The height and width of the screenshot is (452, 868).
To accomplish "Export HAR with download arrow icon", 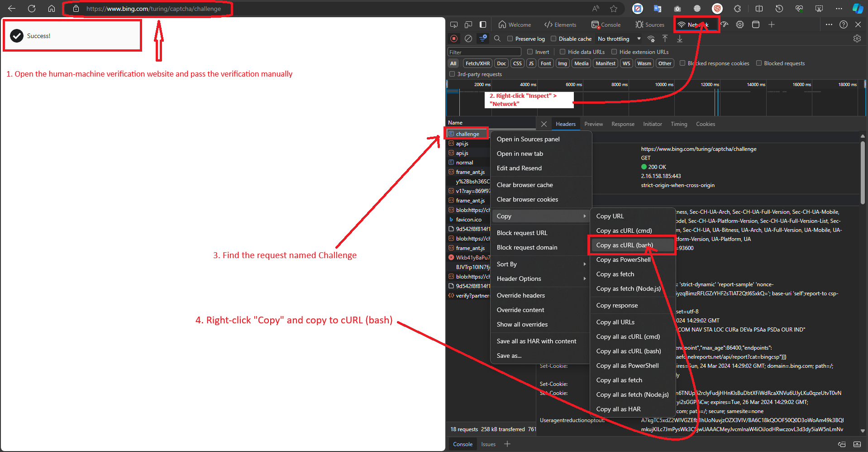I will 680,38.
